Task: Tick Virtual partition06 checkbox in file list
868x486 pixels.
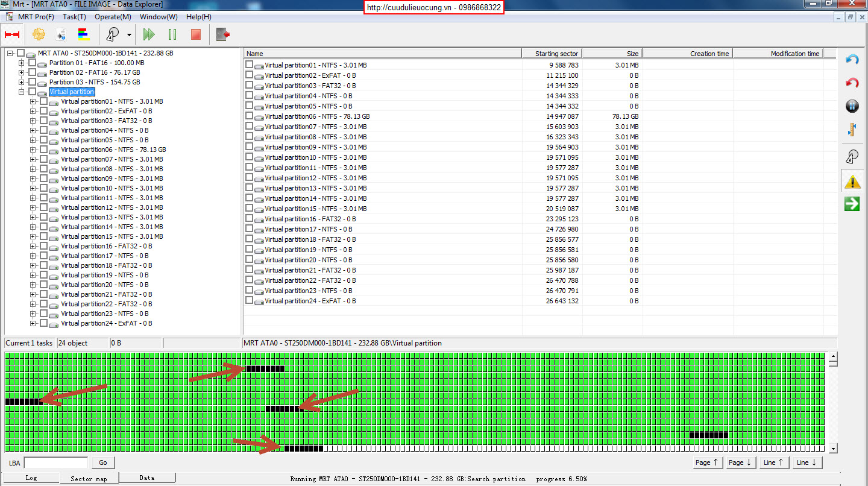Action: (249, 116)
